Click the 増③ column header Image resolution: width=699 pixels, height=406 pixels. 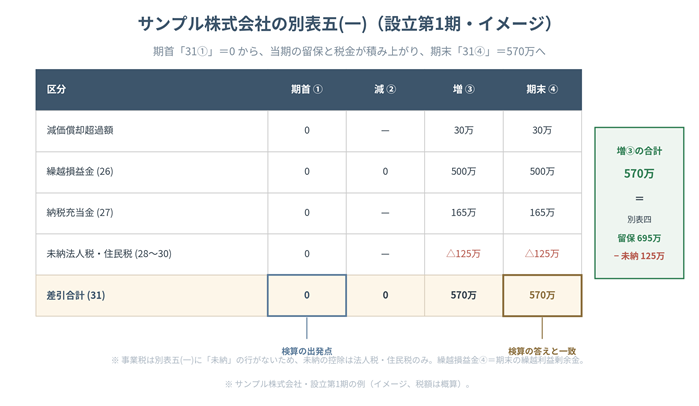pyautogui.click(x=464, y=90)
